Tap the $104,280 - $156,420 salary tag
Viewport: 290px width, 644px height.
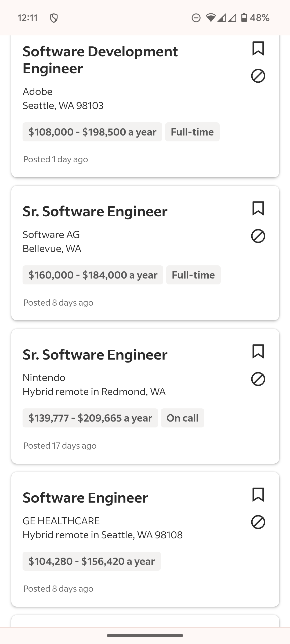pyautogui.click(x=92, y=561)
